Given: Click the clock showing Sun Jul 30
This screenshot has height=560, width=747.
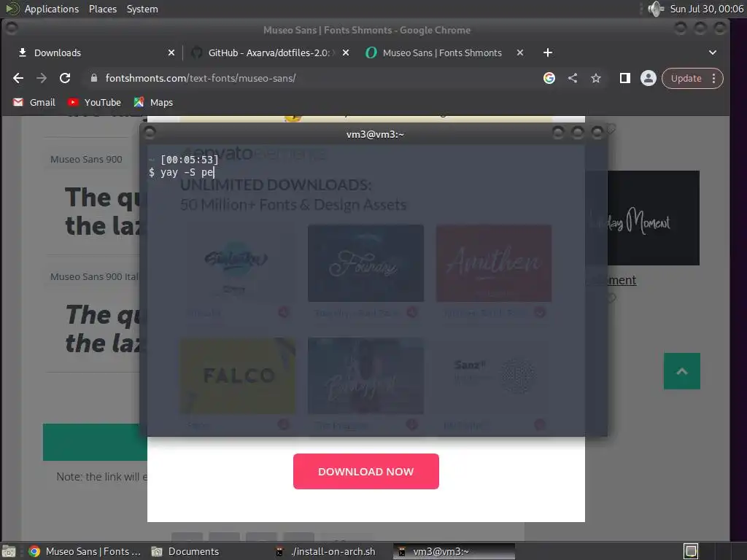Looking at the screenshot, I should [x=706, y=9].
